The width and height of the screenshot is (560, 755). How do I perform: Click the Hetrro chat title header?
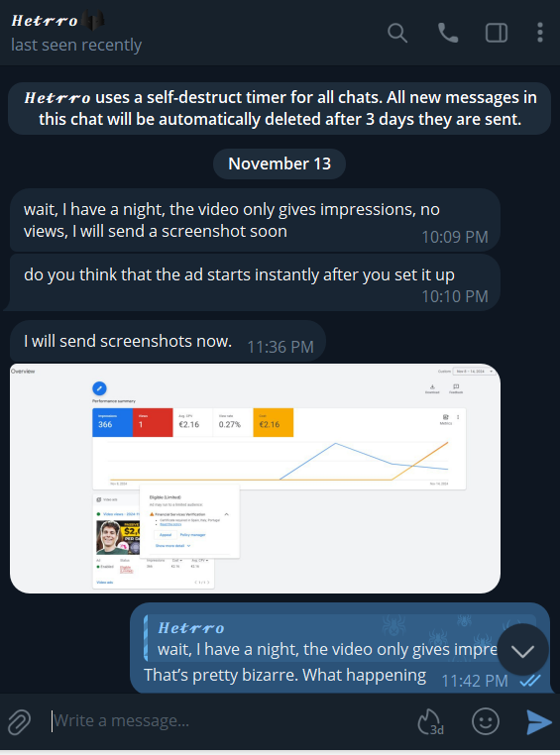click(45, 21)
